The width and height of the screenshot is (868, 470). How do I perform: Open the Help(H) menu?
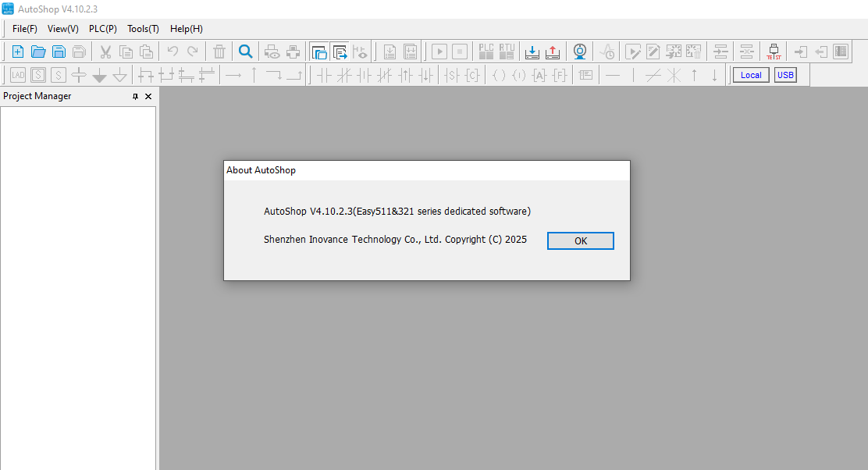click(186, 29)
